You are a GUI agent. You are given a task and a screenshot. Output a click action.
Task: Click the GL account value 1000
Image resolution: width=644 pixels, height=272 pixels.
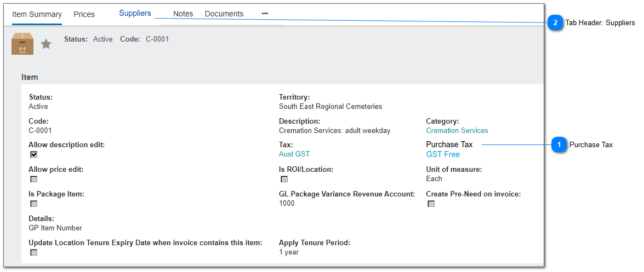tap(287, 203)
